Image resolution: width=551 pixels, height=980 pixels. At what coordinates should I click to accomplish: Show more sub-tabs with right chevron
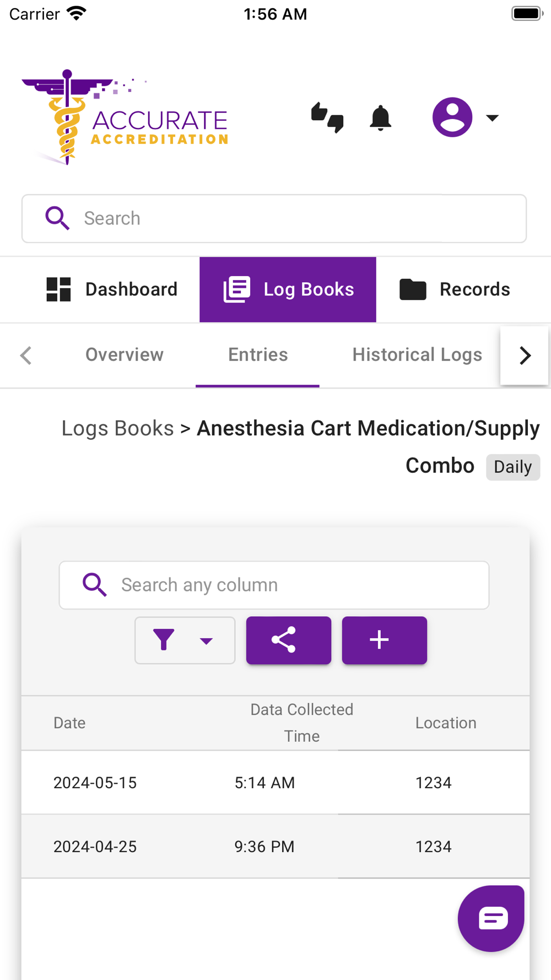pyautogui.click(x=525, y=355)
